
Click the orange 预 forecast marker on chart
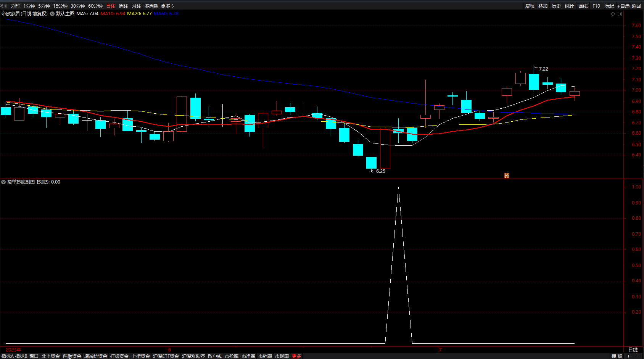(x=507, y=176)
